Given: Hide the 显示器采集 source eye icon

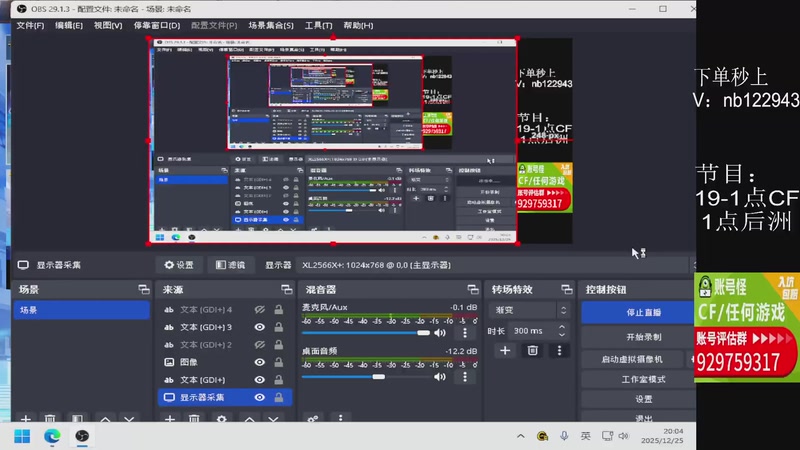Looking at the screenshot, I should [x=260, y=397].
